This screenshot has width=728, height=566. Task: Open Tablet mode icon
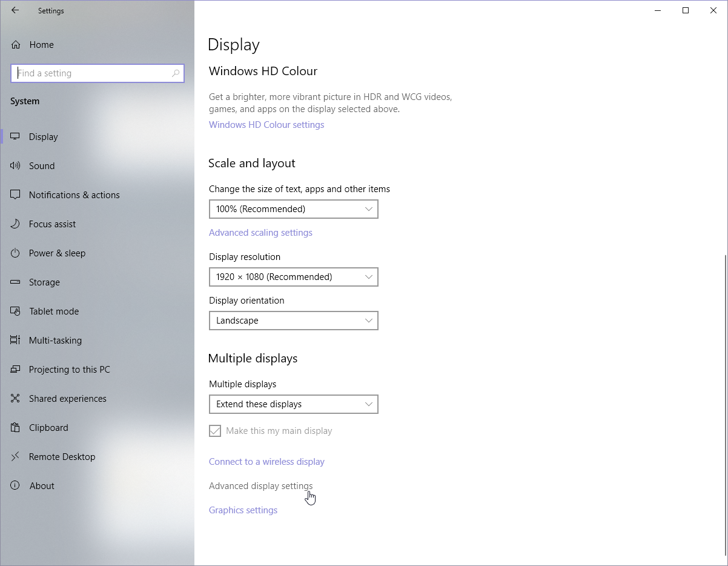[x=16, y=311]
